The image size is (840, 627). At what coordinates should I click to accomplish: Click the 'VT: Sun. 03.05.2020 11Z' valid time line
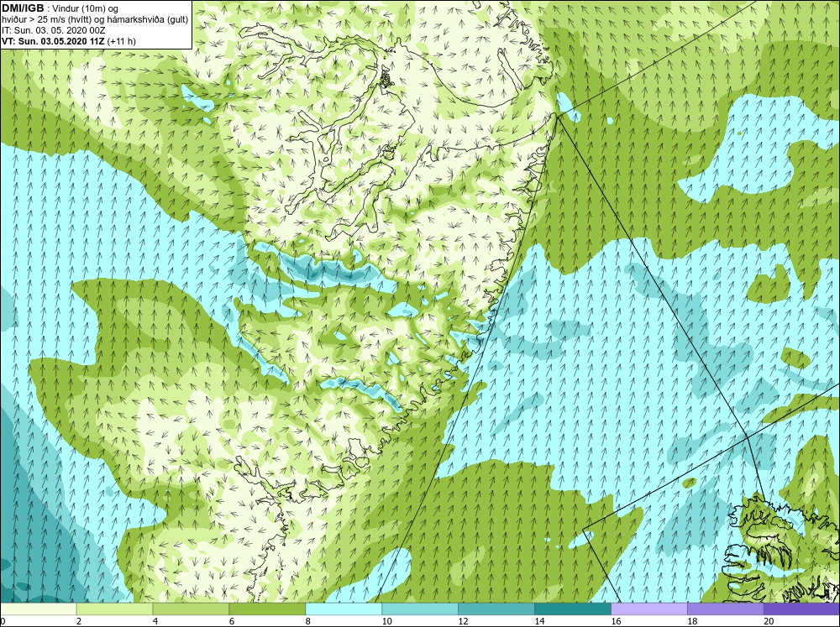point(69,41)
